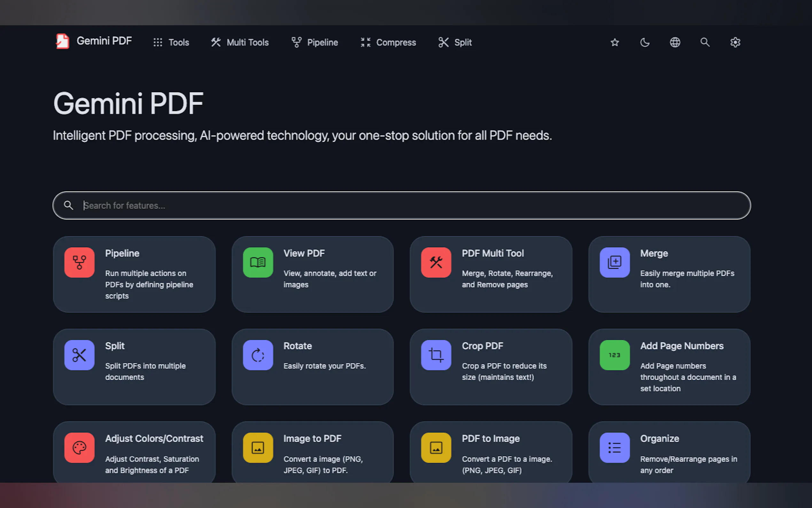The image size is (812, 508).
Task: Open Adjust Colors/Contrast palette icon
Action: pos(80,448)
